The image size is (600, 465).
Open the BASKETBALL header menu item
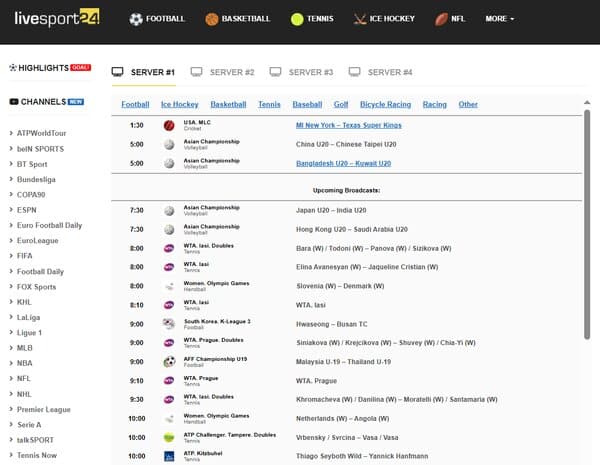coord(238,19)
